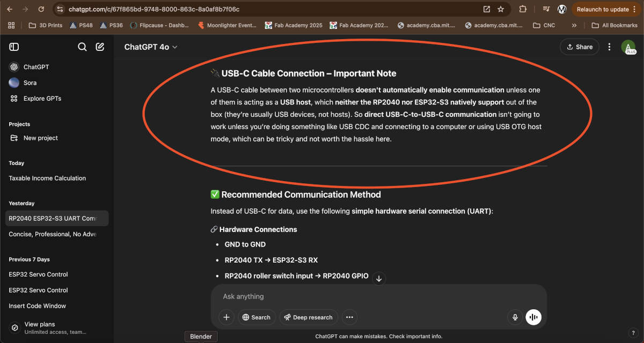The height and width of the screenshot is (343, 644).
Task: Open the page in app icon
Action: coord(487,9)
